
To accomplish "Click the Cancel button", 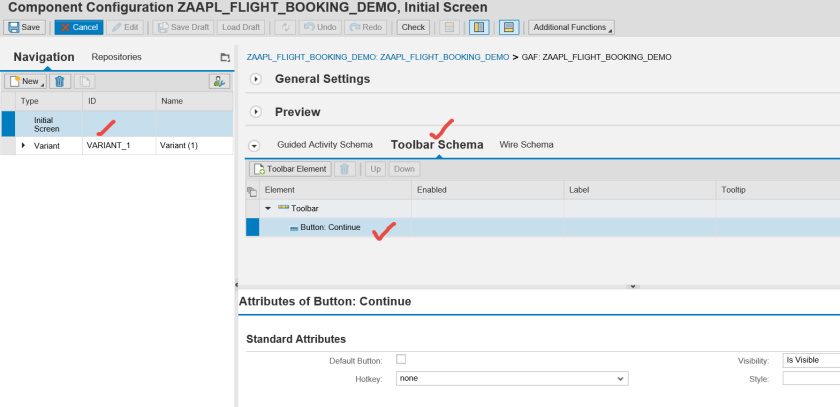I will [x=78, y=27].
